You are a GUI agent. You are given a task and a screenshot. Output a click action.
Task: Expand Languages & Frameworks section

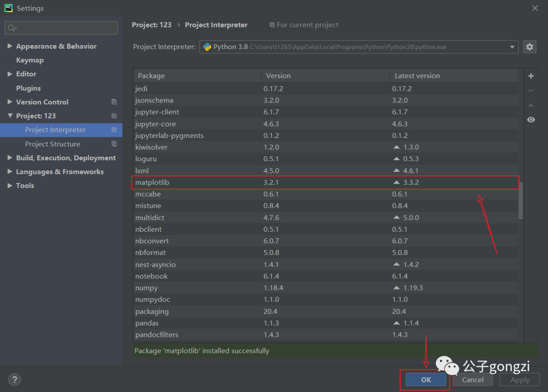[x=10, y=171]
